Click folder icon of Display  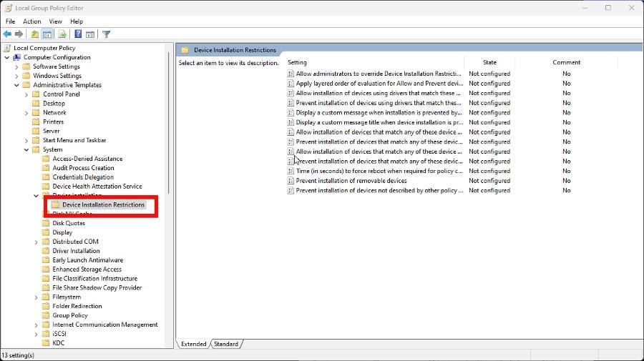(x=46, y=232)
